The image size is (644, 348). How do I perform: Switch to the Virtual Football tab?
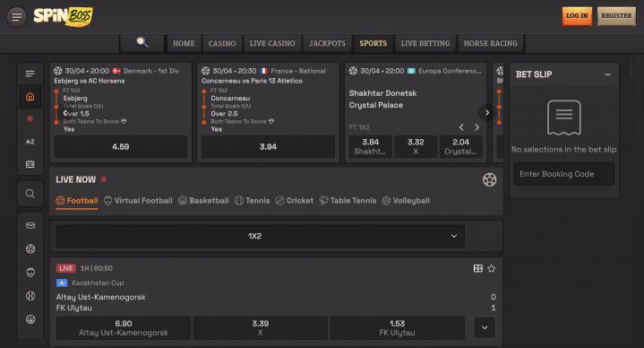(x=138, y=201)
